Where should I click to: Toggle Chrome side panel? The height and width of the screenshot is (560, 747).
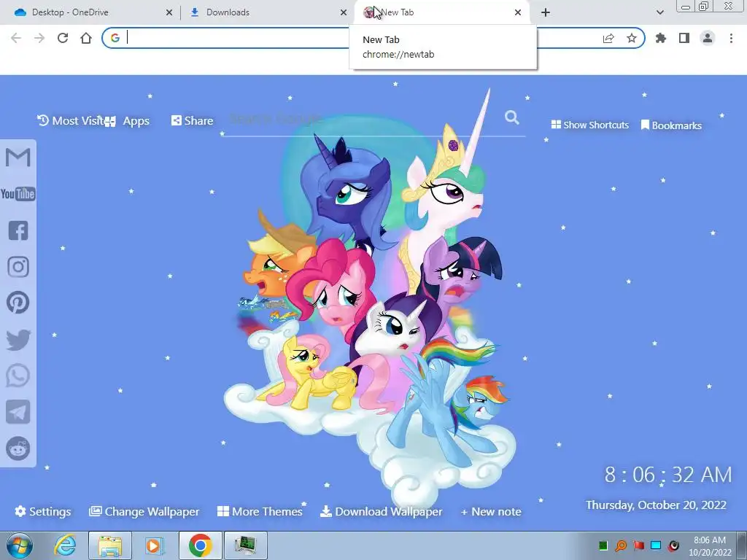[684, 38]
